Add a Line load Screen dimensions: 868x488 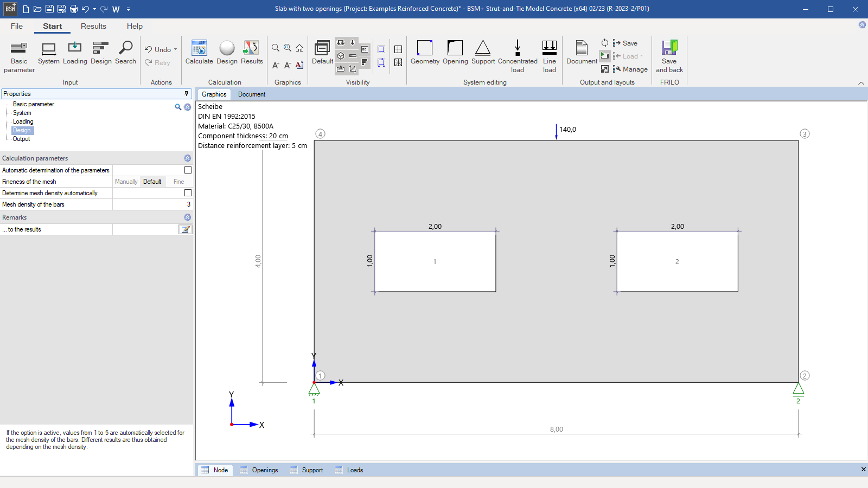[550, 57]
